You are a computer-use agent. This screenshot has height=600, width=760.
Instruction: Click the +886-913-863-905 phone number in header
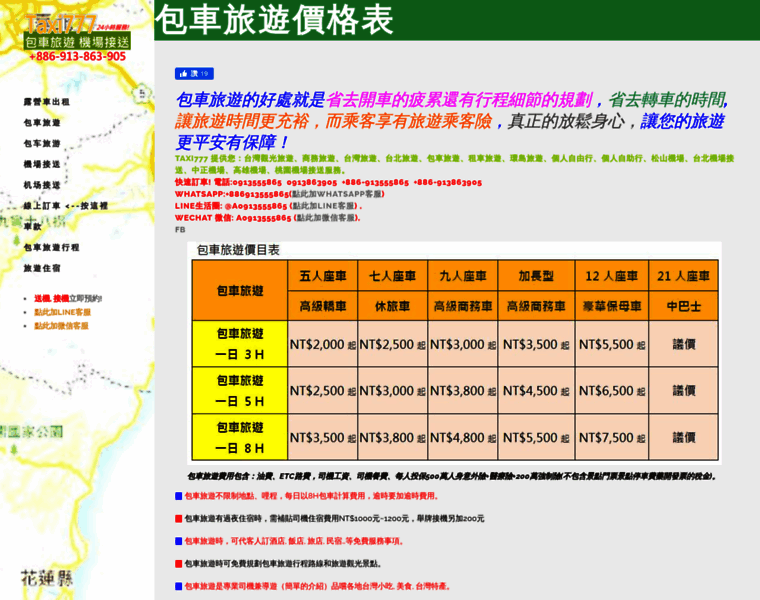pyautogui.click(x=78, y=56)
